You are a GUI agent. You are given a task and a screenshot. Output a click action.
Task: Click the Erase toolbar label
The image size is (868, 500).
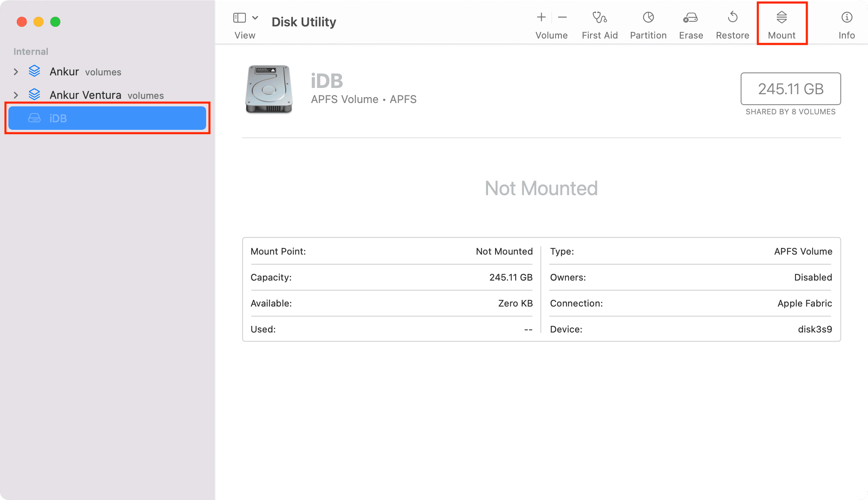[691, 35]
